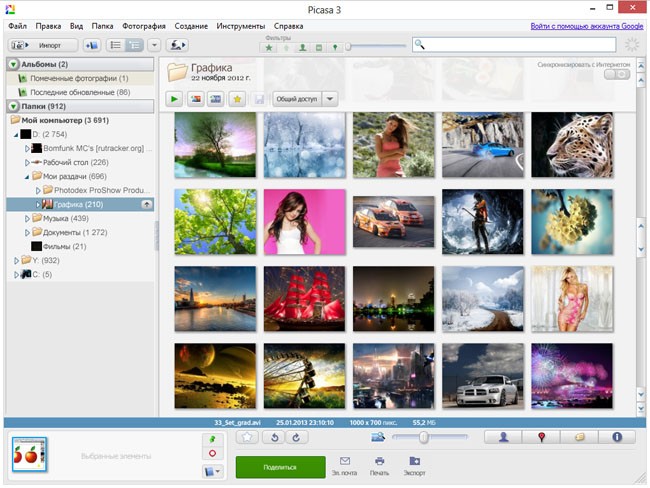The height and width of the screenshot is (488, 650).
Task: Sign in with Google account link
Action: [x=587, y=26]
